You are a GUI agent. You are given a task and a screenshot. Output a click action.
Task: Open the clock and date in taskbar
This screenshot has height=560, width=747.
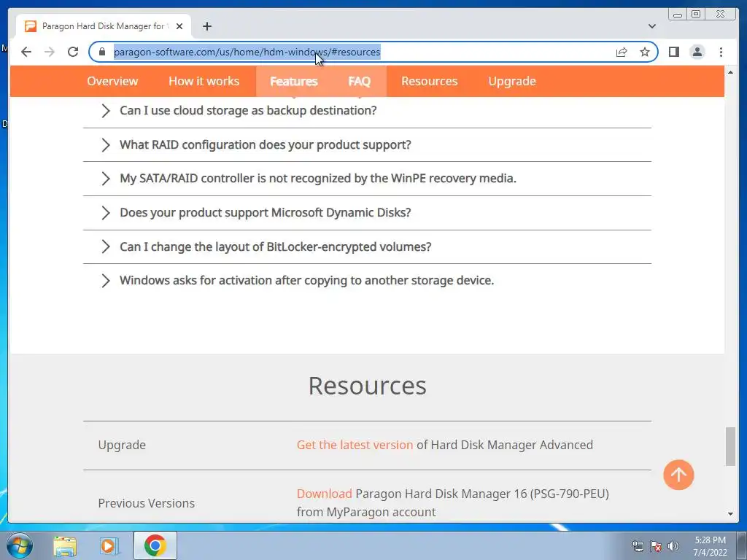710,546
